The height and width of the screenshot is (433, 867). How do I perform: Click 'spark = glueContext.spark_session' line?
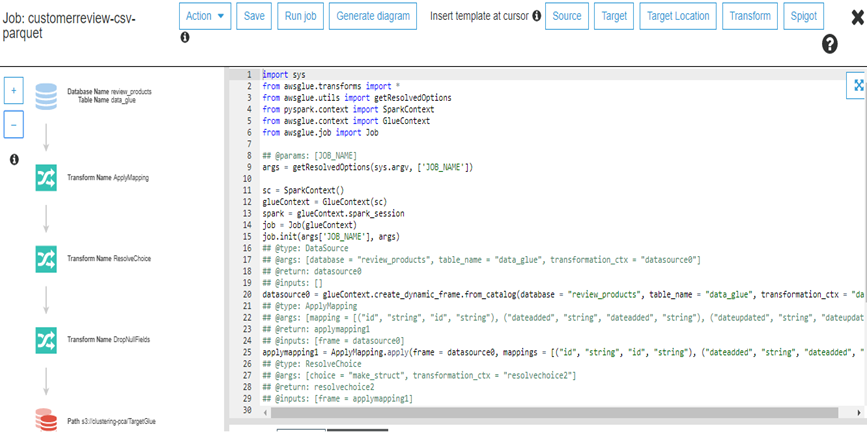click(333, 213)
